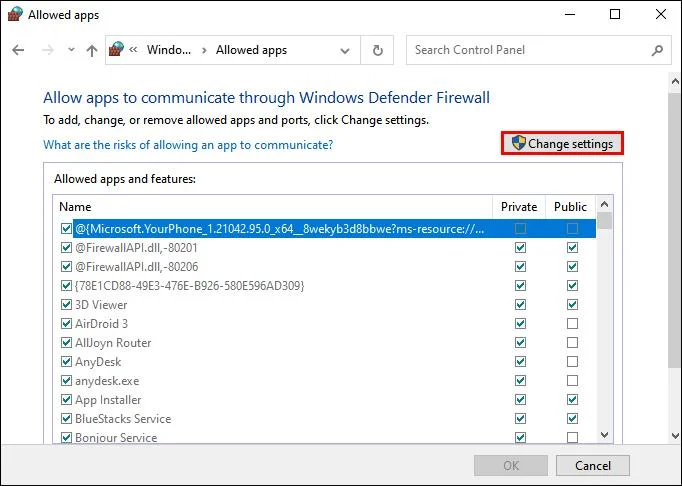Toggle Private for @FirewallAPI.dll,-80206

(x=520, y=266)
